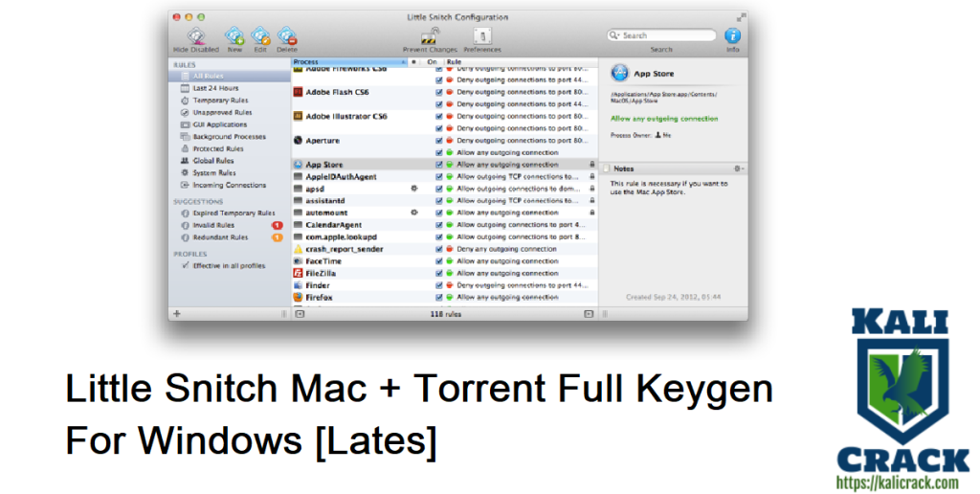Viewport: 980px width, 494px height.
Task: Toggle the Firefox rule checkbox
Action: click(438, 297)
